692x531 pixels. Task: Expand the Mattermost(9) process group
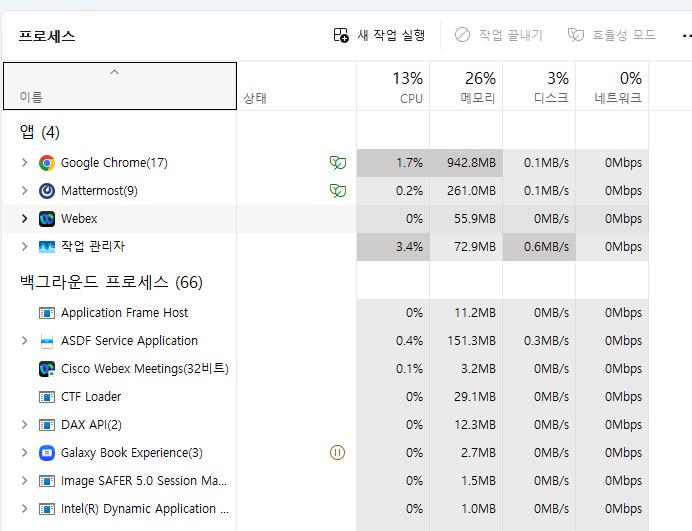pos(25,191)
